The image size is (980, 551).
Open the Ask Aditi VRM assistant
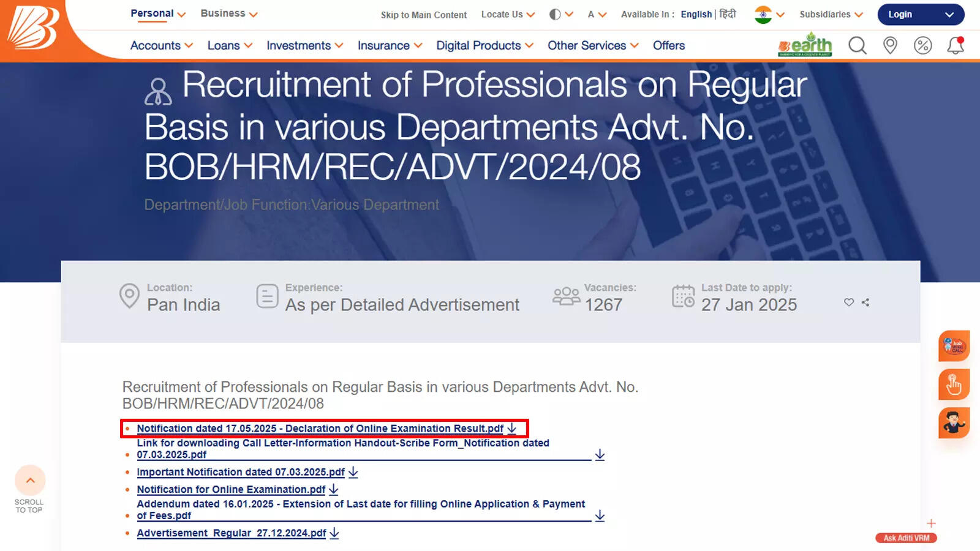pos(906,538)
